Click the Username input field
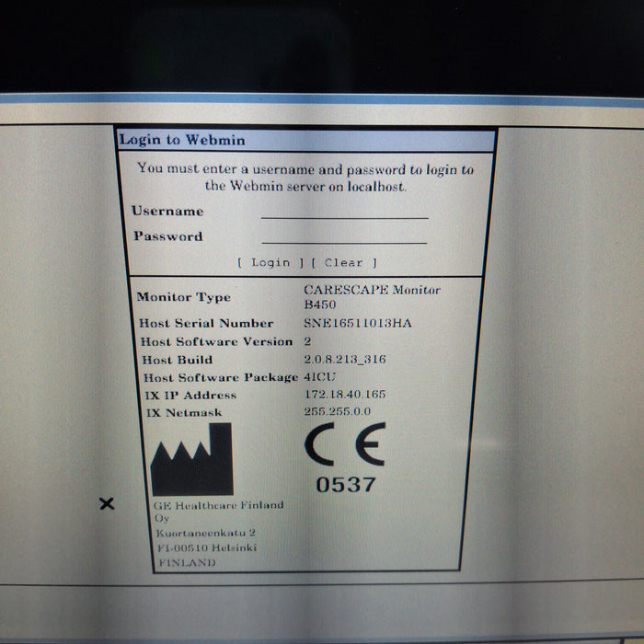644x644 pixels. point(345,212)
